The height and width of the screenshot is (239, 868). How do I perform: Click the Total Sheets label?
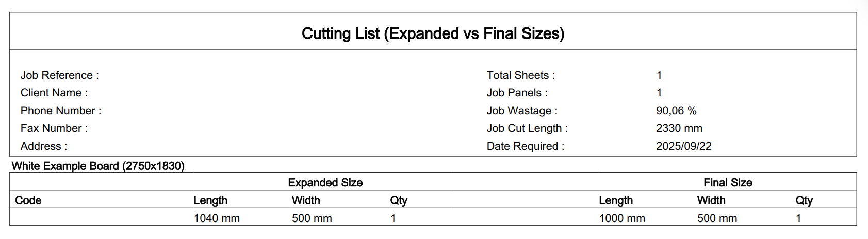click(520, 75)
